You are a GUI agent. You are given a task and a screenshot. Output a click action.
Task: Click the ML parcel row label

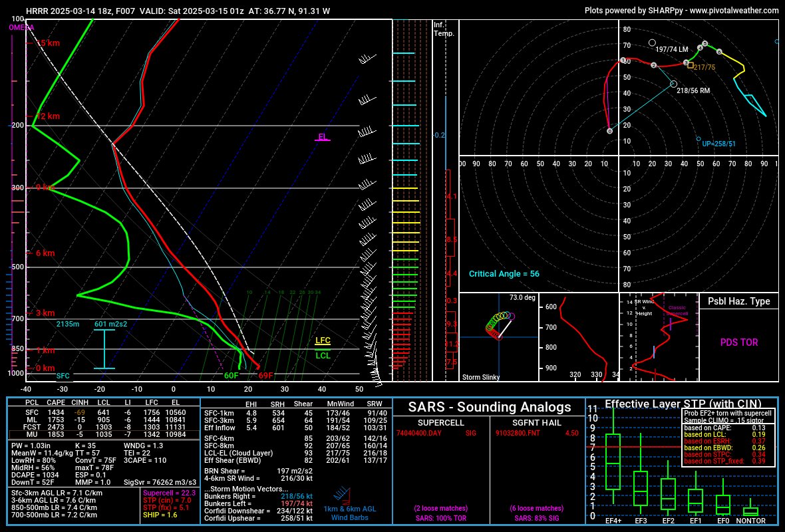[x=31, y=420]
